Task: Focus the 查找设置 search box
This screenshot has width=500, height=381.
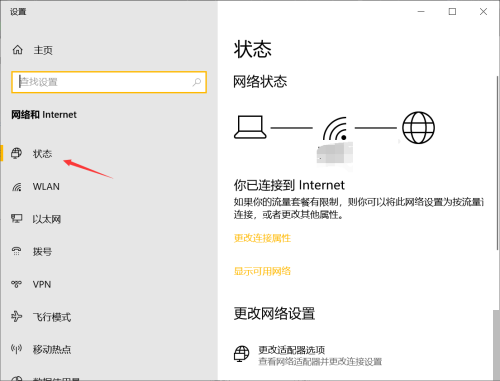Action: click(109, 82)
